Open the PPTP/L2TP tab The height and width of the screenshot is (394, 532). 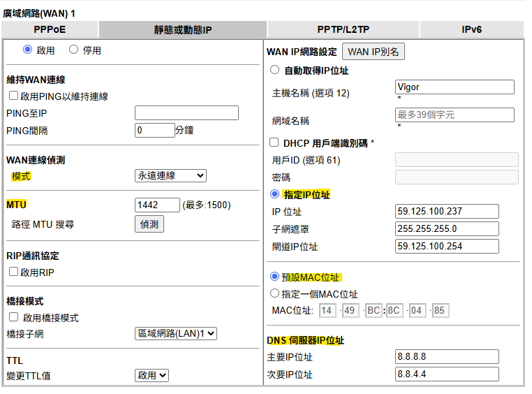click(x=343, y=29)
